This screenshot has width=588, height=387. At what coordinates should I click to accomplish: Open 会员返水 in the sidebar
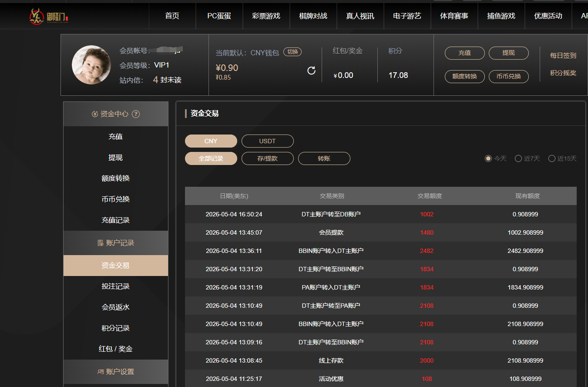pos(116,307)
